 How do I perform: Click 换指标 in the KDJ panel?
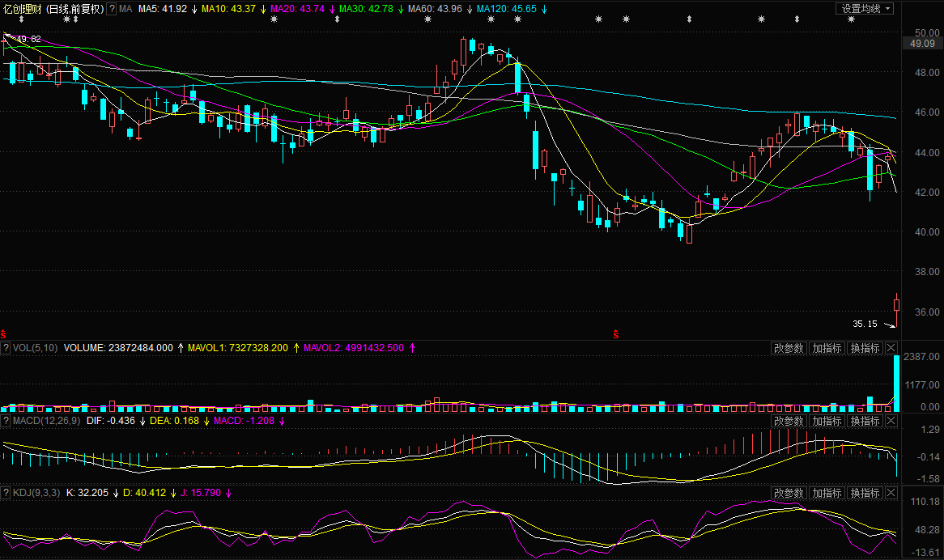pyautogui.click(x=865, y=493)
